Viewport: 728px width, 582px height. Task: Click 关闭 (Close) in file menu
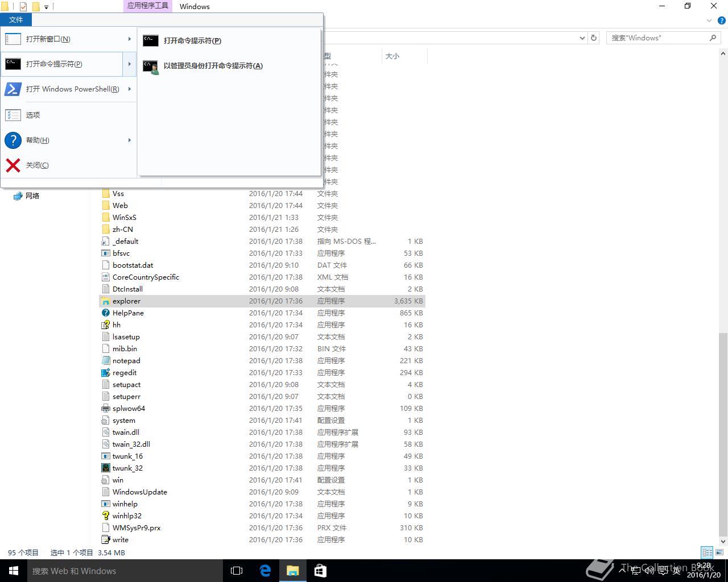click(x=68, y=165)
